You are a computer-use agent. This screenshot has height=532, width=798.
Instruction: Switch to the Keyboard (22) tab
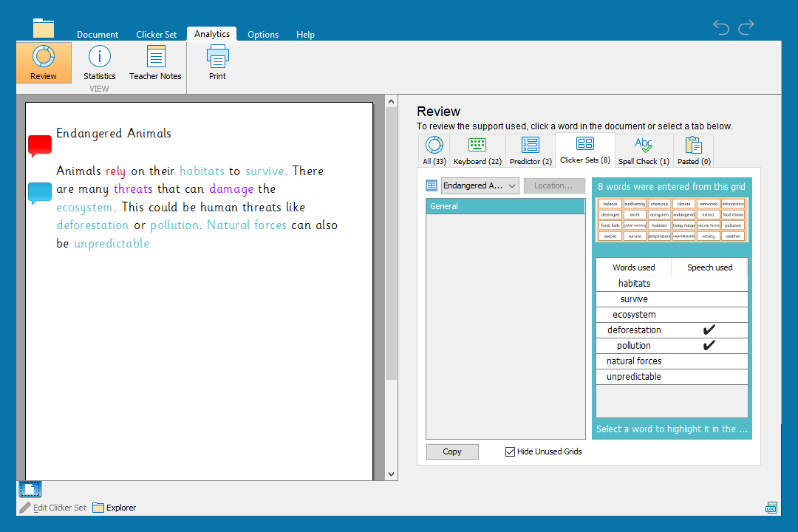coord(477,151)
